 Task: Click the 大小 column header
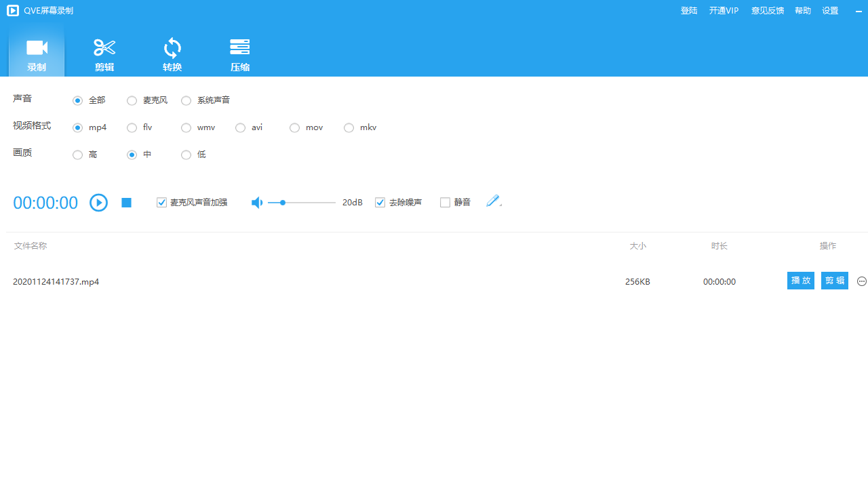click(638, 246)
